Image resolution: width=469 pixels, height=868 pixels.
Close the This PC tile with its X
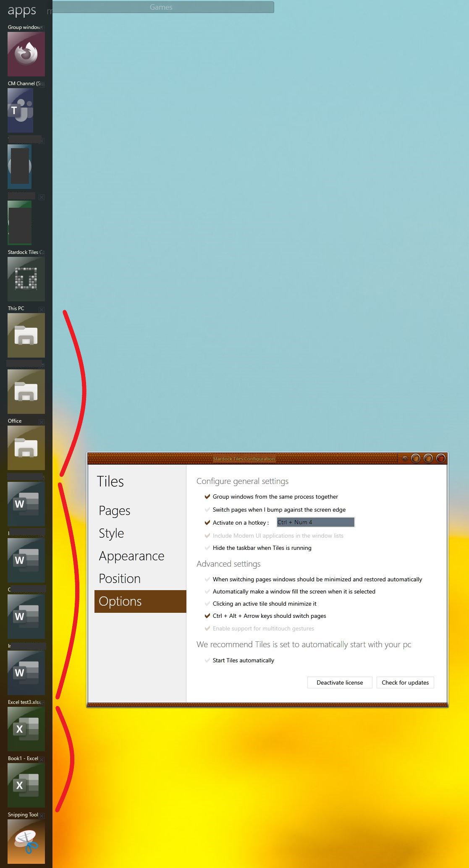click(42, 309)
